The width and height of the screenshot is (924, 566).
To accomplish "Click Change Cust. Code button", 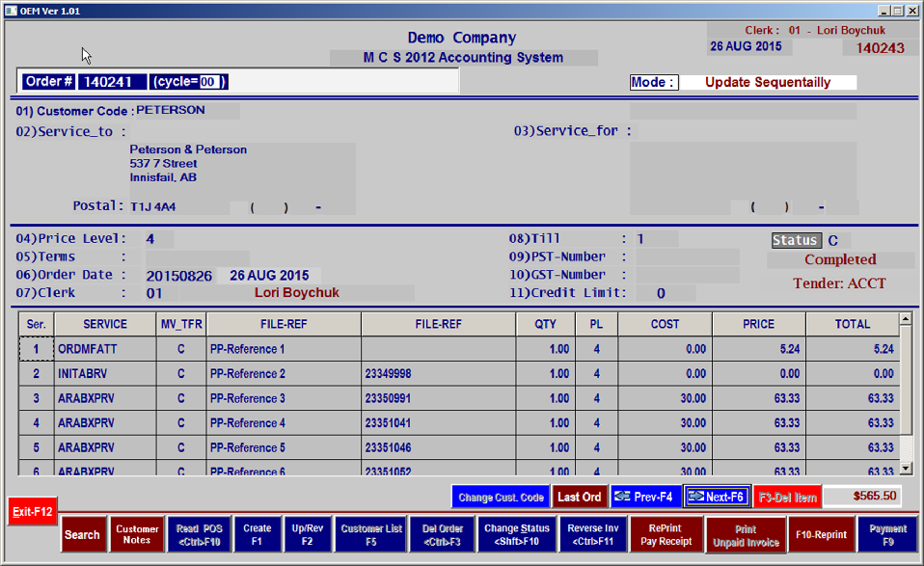I will click(x=501, y=497).
